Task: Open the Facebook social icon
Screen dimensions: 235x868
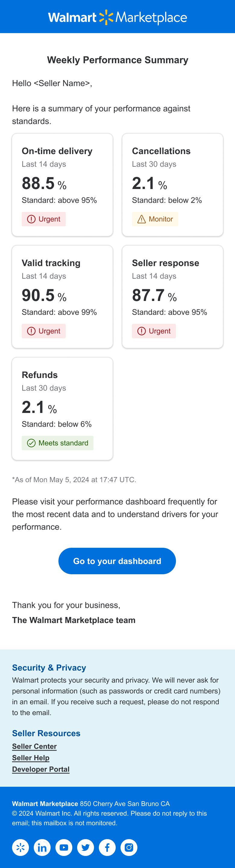Action: coord(107,847)
